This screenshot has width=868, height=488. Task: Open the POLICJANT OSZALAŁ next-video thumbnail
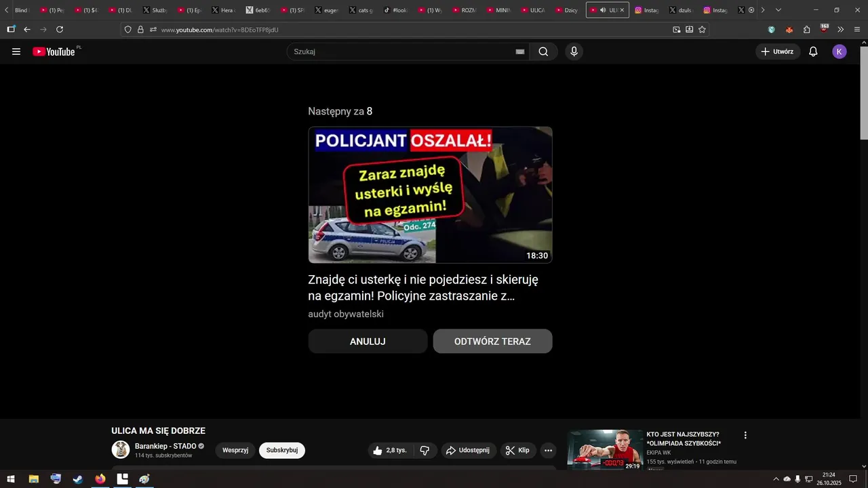(430, 195)
